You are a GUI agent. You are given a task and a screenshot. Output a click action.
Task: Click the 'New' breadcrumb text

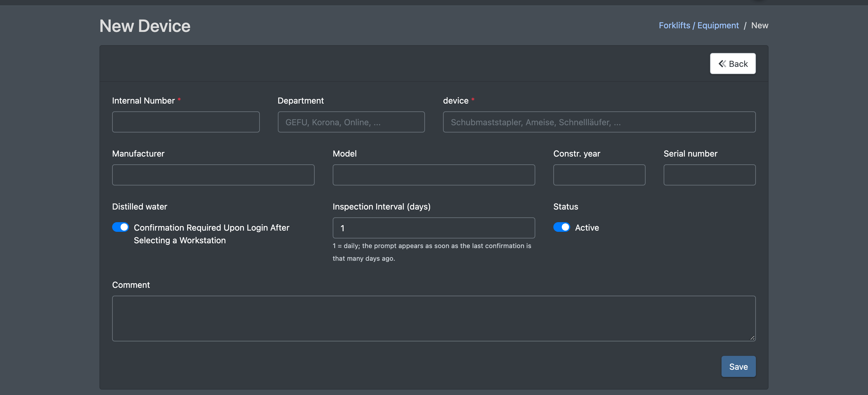759,26
